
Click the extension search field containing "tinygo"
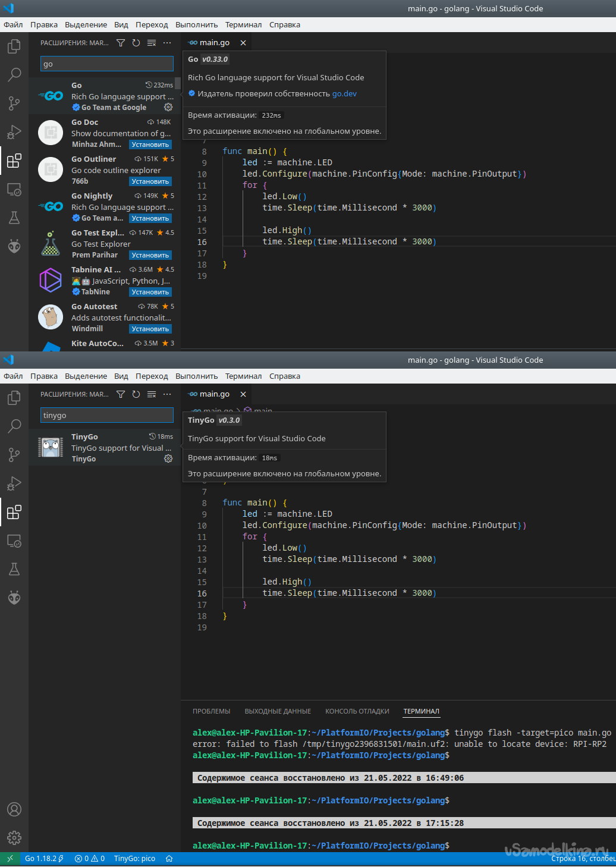tap(107, 416)
